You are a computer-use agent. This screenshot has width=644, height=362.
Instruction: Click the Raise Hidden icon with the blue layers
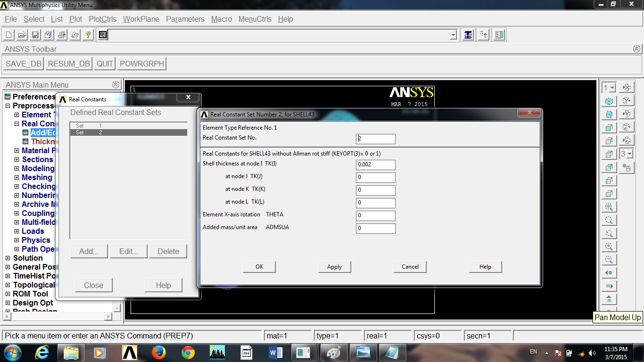[x=468, y=35]
